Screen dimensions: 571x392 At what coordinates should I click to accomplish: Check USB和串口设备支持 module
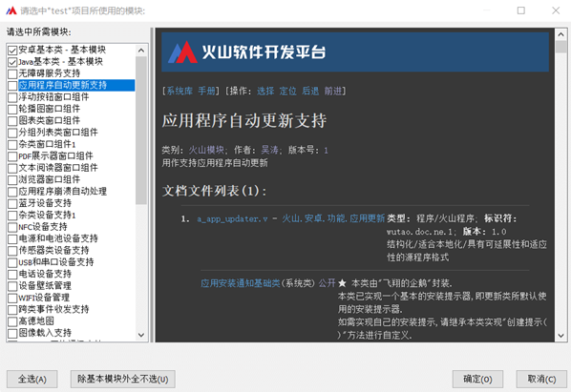pyautogui.click(x=12, y=262)
